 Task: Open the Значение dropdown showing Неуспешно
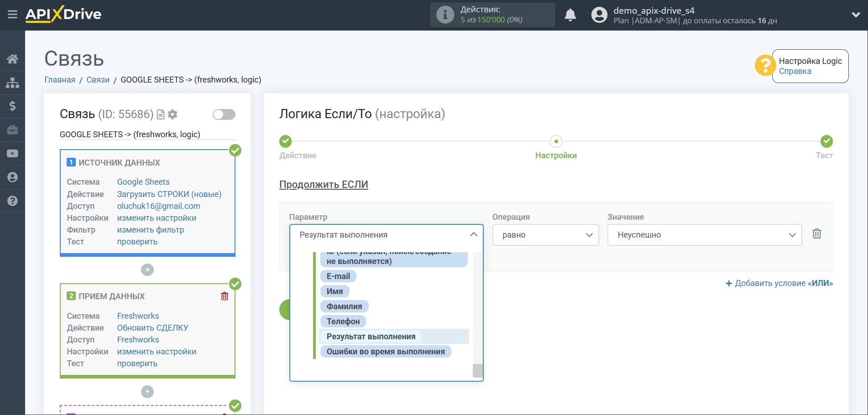[704, 235]
